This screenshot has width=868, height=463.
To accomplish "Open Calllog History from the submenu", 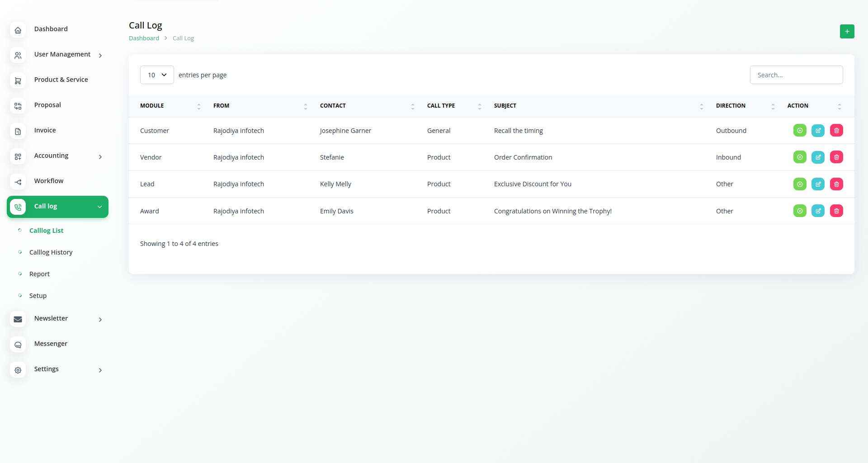I will (51, 252).
